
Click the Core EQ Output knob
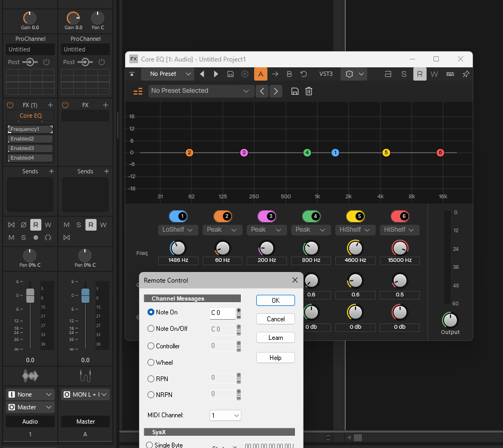(x=450, y=320)
